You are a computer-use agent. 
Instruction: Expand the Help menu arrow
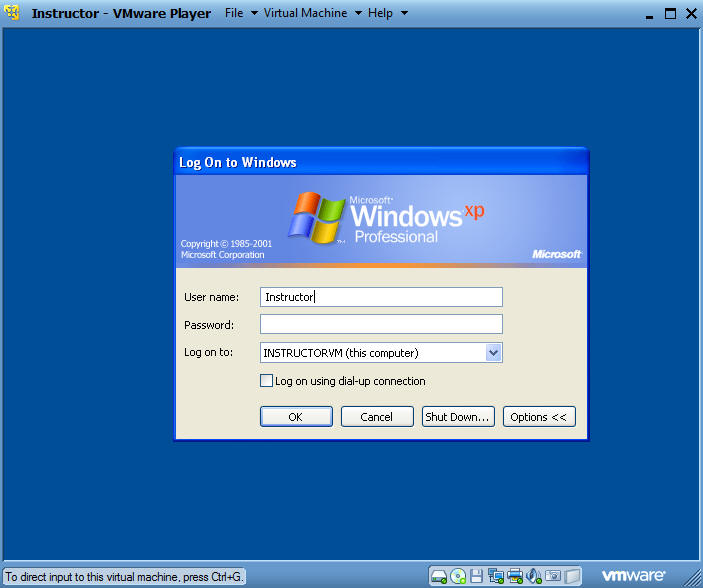(x=404, y=13)
